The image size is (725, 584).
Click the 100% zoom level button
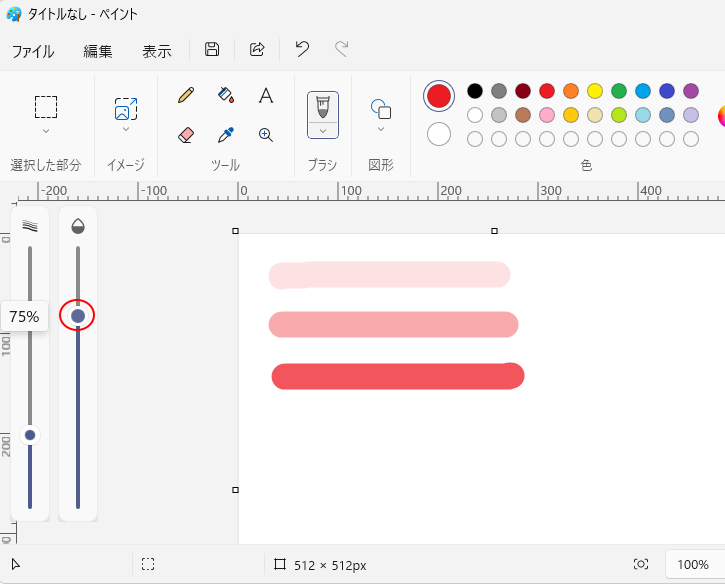[x=692, y=565]
